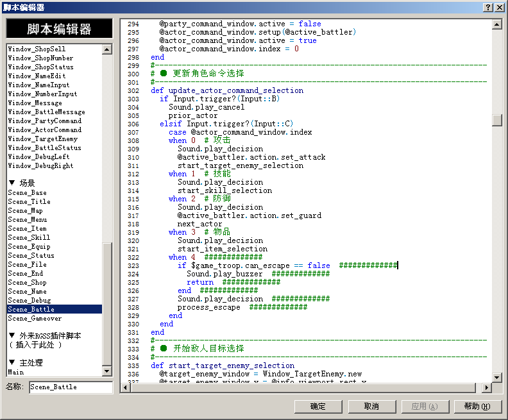Image resolution: width=508 pixels, height=420 pixels.
Task: Select Window_BattleStatus script
Action: point(44,148)
